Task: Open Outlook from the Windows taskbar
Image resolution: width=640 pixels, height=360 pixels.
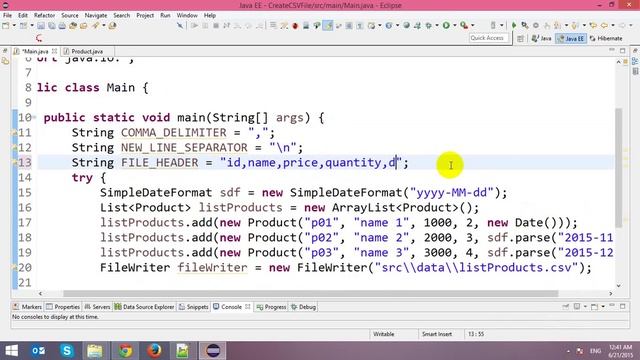Action: [x=39, y=351]
